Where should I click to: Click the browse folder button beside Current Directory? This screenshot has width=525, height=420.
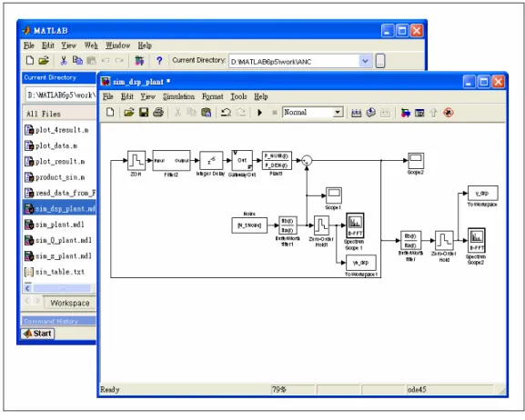380,61
